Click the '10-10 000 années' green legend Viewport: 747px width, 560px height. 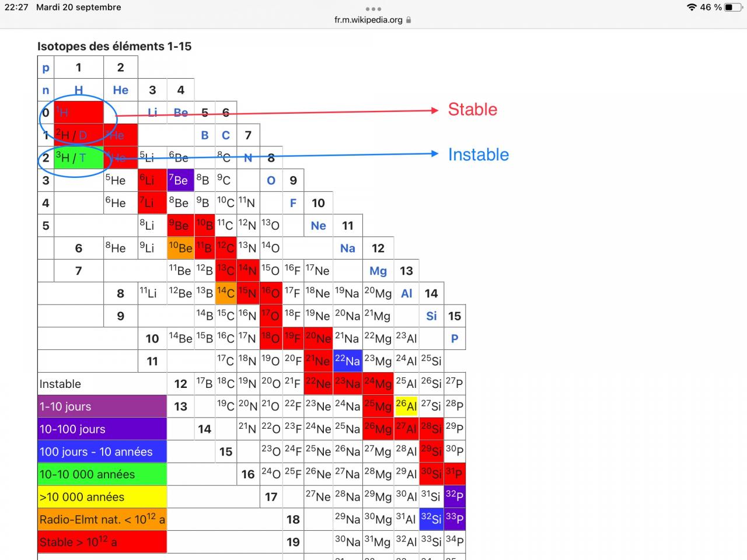[x=102, y=474]
